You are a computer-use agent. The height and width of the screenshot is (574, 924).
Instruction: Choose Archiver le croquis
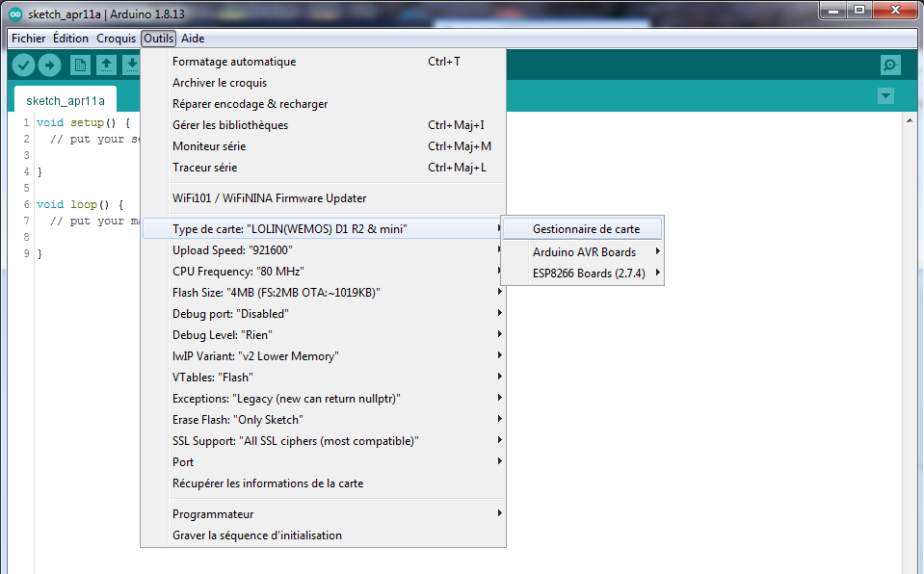tap(323, 83)
